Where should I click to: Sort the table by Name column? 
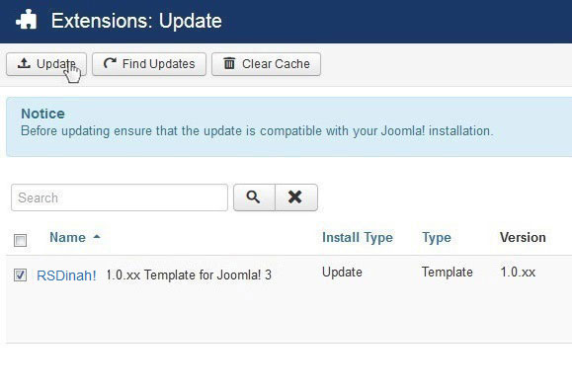[x=67, y=237]
